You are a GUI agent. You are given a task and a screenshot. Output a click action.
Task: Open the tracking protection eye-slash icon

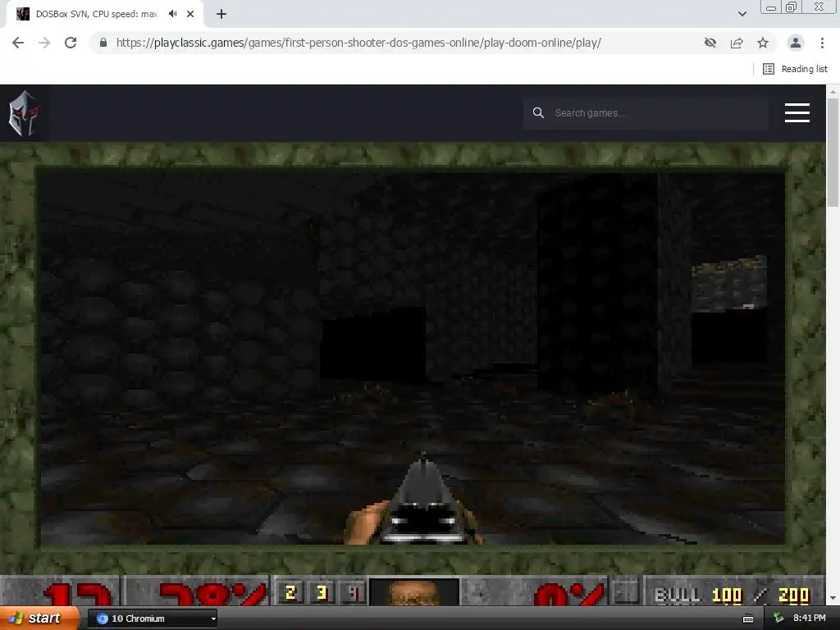point(710,43)
